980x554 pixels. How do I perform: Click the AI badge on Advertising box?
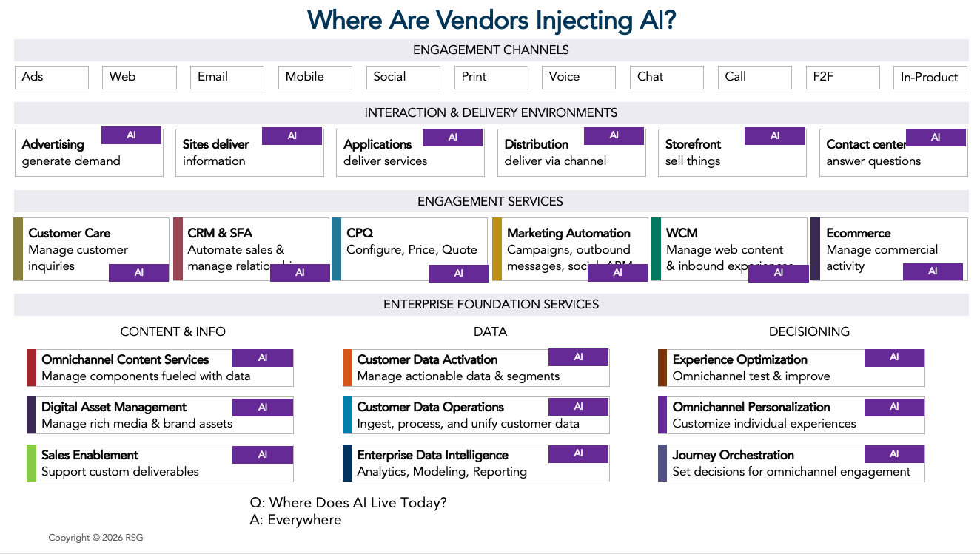pos(131,135)
